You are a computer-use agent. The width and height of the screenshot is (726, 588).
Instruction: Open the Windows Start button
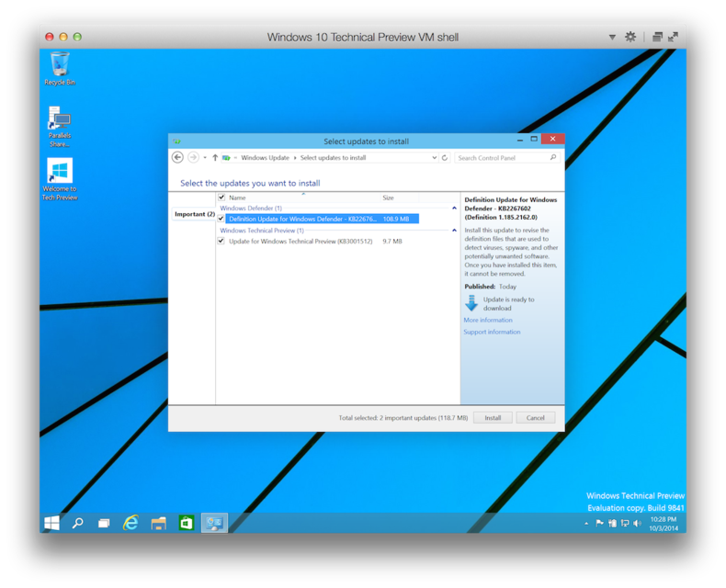point(51,523)
